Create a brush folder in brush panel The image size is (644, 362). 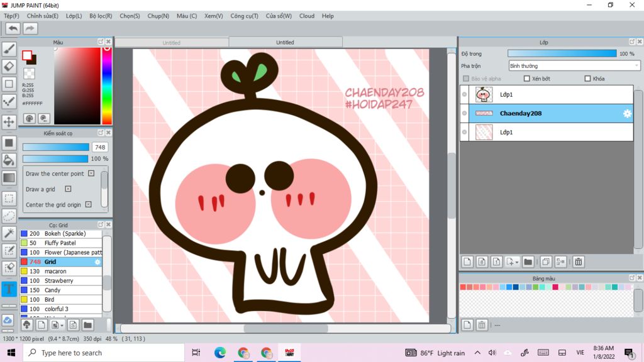pos(87,325)
